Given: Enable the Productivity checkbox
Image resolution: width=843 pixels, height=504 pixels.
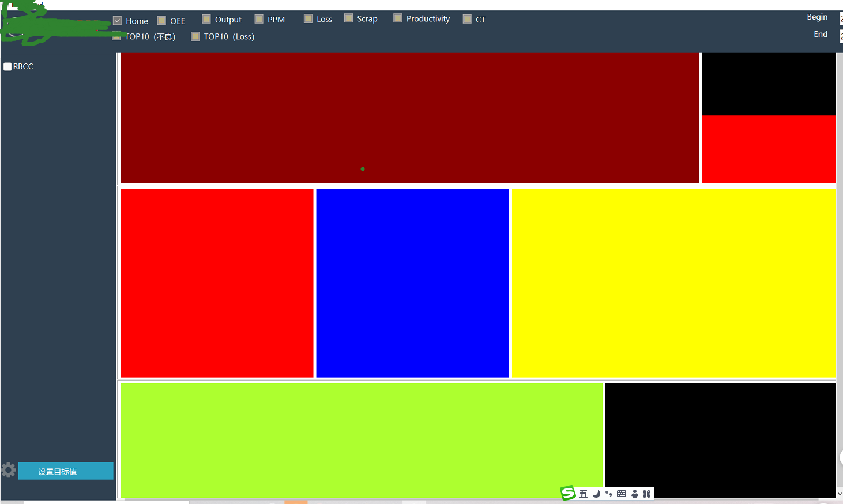Looking at the screenshot, I should (x=397, y=17).
